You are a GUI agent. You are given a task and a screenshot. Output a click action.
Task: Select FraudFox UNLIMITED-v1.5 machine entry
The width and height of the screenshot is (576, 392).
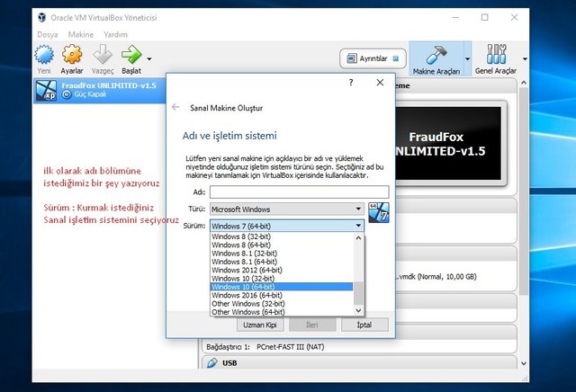pyautogui.click(x=100, y=90)
